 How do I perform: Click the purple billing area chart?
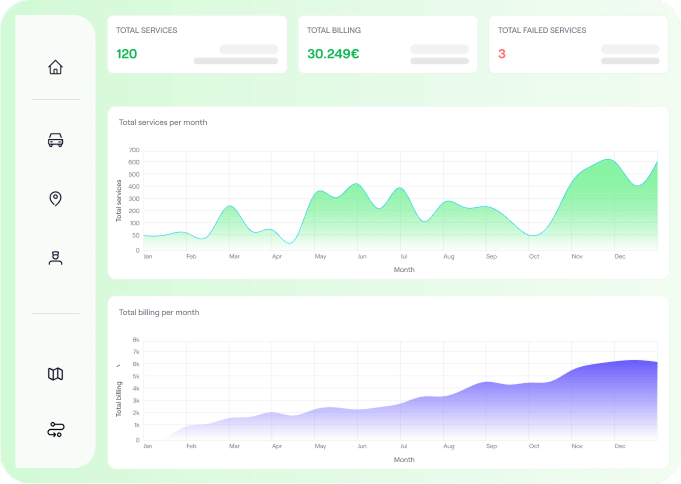click(450, 410)
